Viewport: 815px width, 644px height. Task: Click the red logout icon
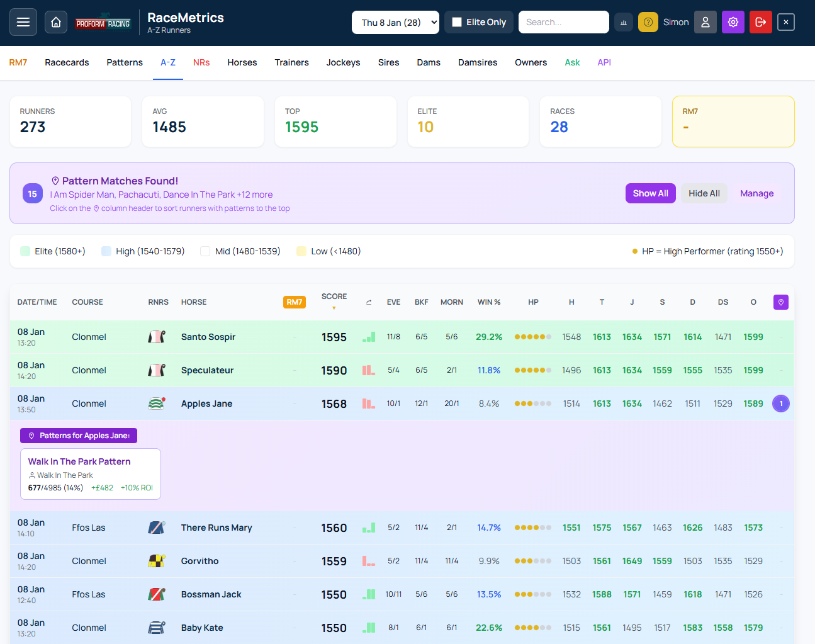pos(761,22)
